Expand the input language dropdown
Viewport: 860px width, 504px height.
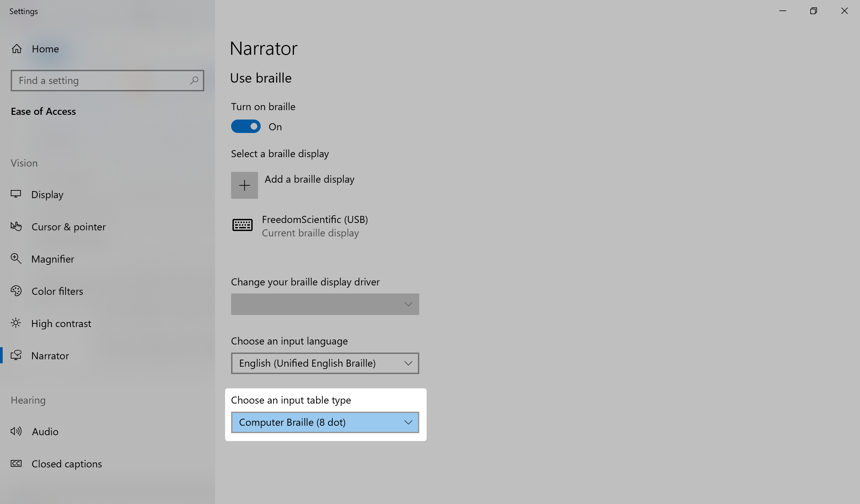(x=325, y=363)
